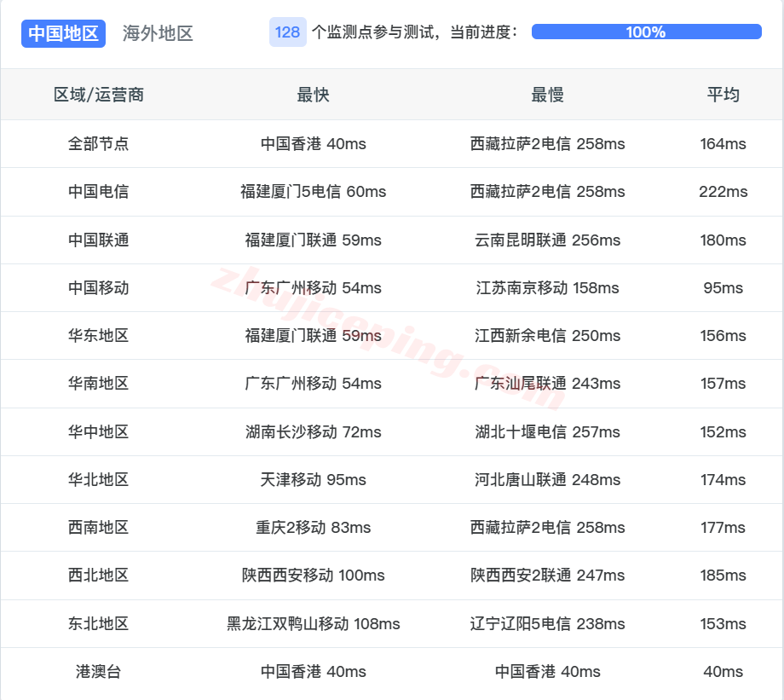Click 中国香港 40ms fastest in 港澳台 row
This screenshot has height=700, width=784.
coord(313,672)
